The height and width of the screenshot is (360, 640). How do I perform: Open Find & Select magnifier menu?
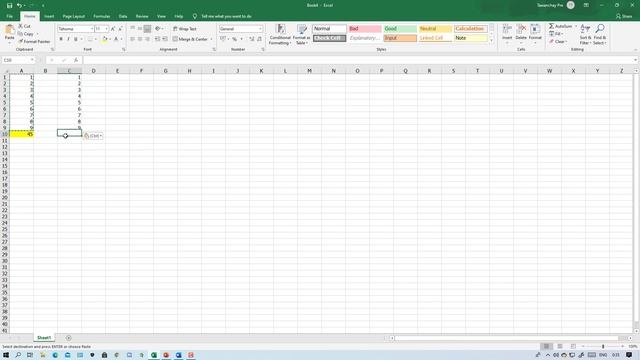click(x=600, y=34)
